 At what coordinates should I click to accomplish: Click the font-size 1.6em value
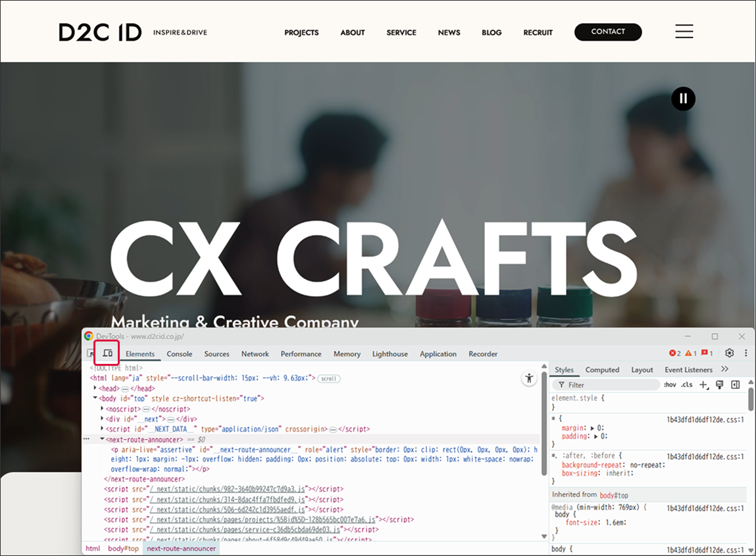pos(615,522)
